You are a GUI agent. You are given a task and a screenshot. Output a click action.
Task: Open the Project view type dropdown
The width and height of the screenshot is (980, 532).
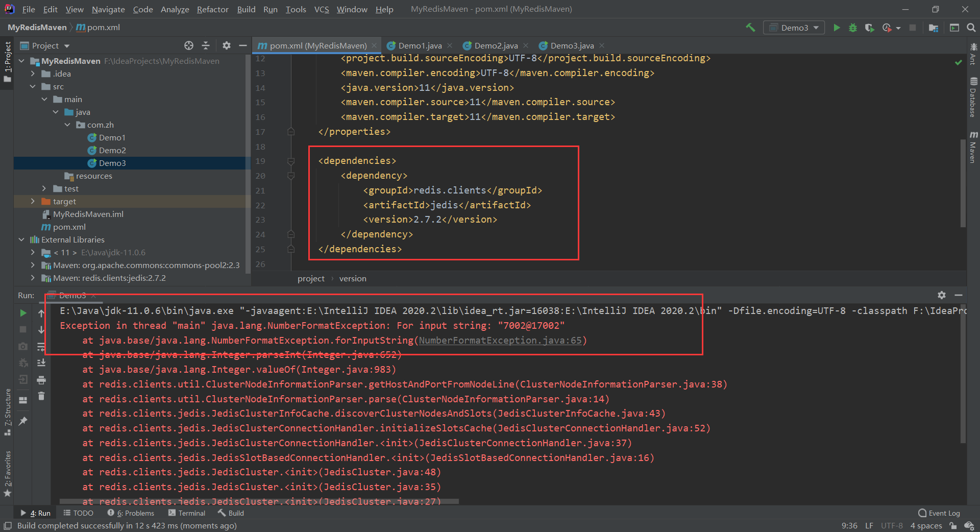[x=45, y=45]
